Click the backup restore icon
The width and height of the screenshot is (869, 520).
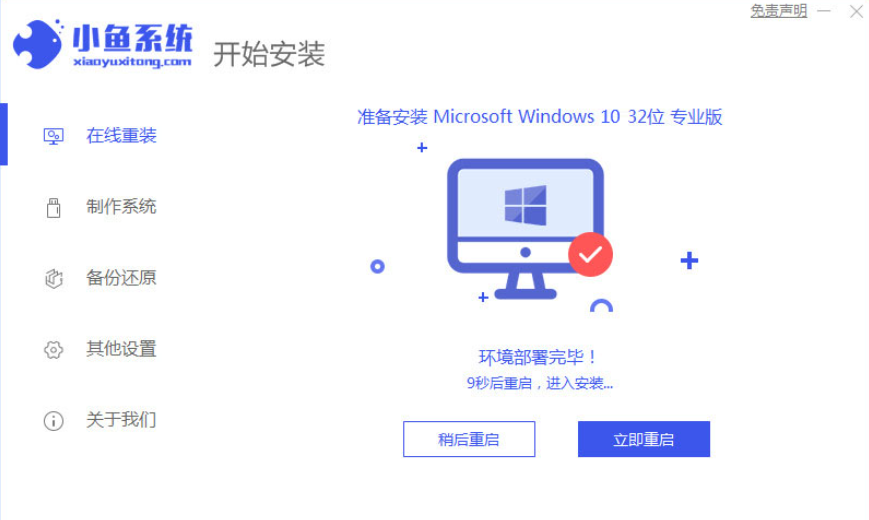click(54, 278)
